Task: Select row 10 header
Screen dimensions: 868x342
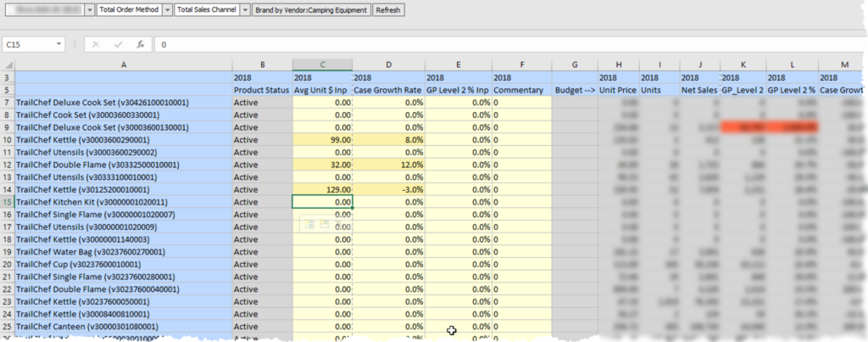Action: (x=8, y=140)
